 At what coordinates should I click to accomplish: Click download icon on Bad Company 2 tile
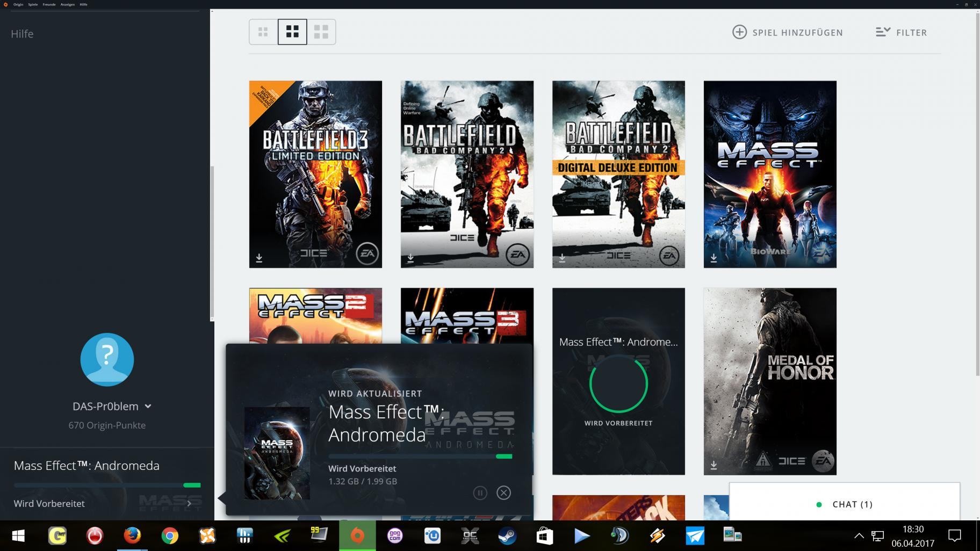[410, 258]
